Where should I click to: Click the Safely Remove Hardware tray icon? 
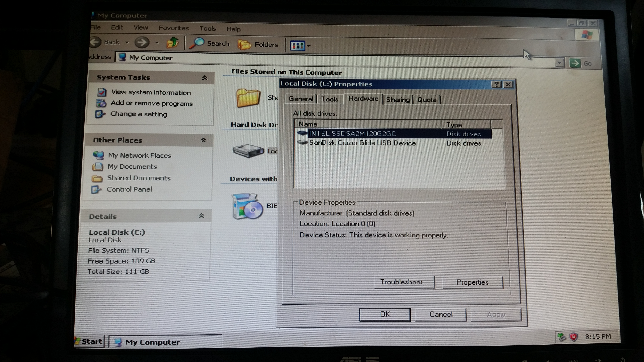click(x=562, y=337)
